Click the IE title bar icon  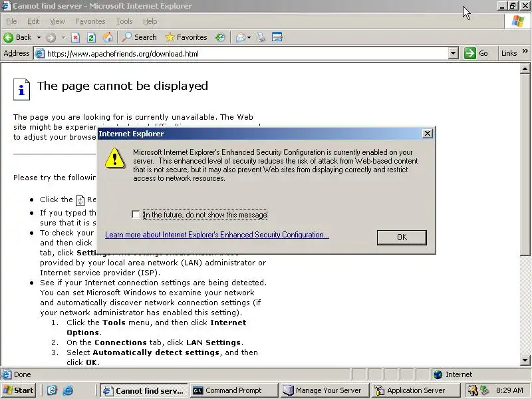[x=6, y=6]
